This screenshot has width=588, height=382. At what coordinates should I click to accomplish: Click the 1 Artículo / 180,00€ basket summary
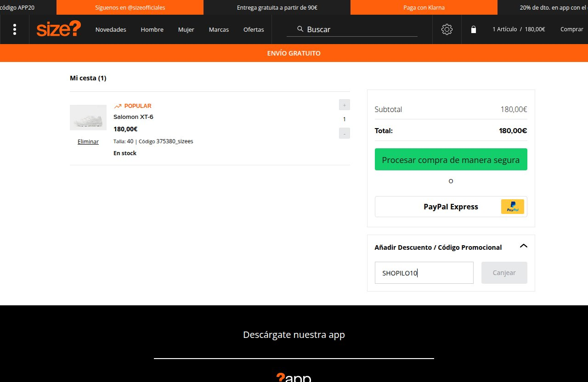(519, 29)
